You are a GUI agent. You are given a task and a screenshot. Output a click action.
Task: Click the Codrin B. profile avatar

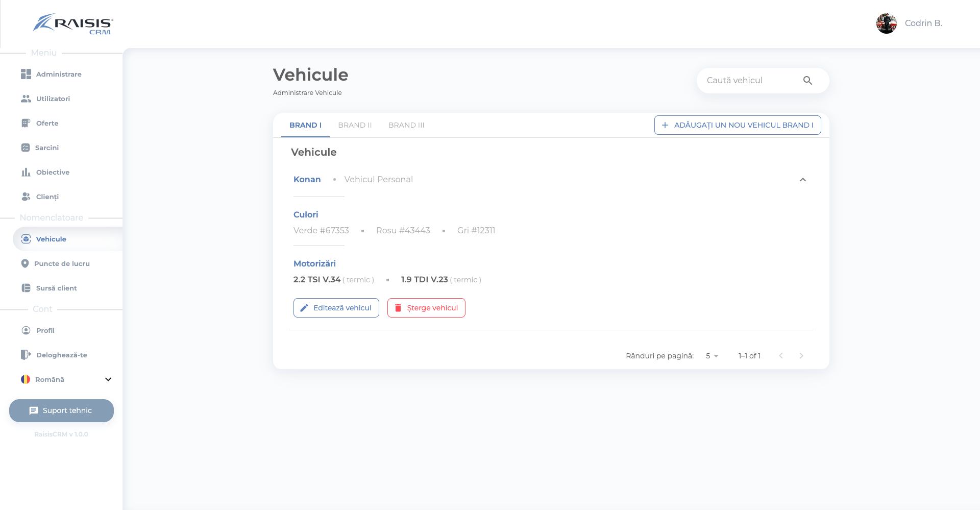(886, 23)
